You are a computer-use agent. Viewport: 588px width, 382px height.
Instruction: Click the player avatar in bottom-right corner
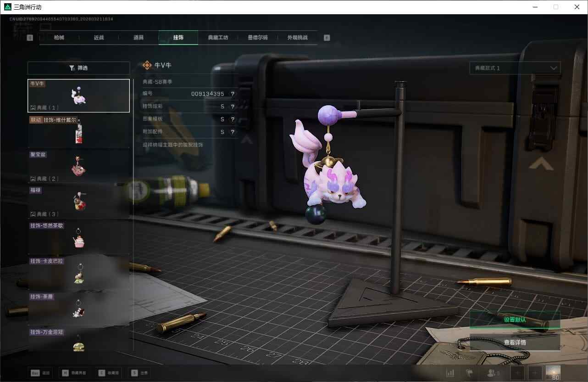click(x=553, y=373)
